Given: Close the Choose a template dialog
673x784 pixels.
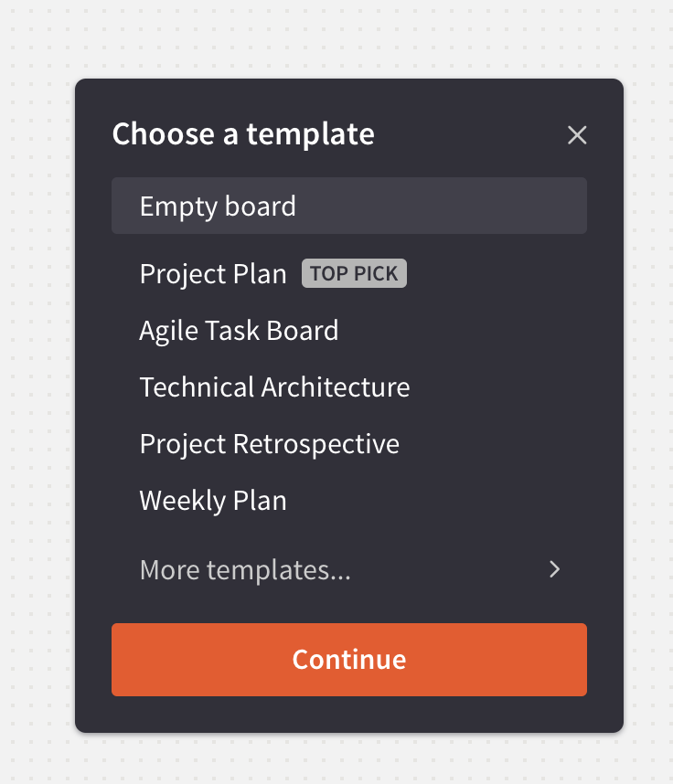Looking at the screenshot, I should 577,135.
